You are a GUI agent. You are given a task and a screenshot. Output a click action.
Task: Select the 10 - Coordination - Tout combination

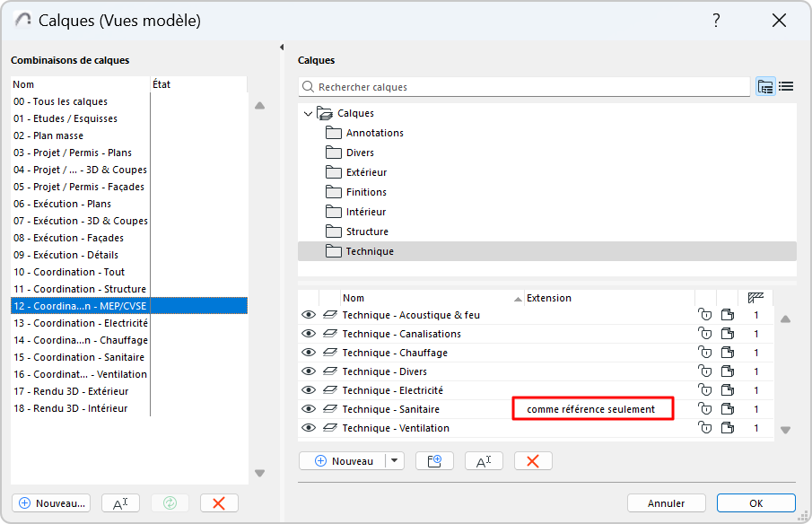[x=69, y=272]
